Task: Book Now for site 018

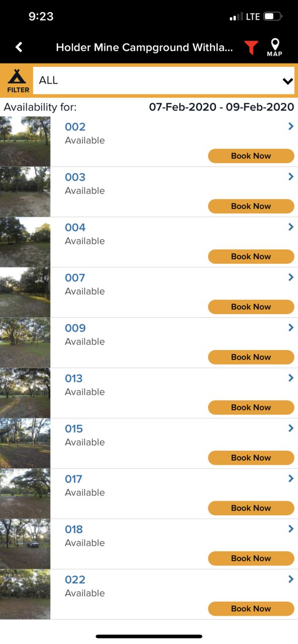Action: coord(251,558)
